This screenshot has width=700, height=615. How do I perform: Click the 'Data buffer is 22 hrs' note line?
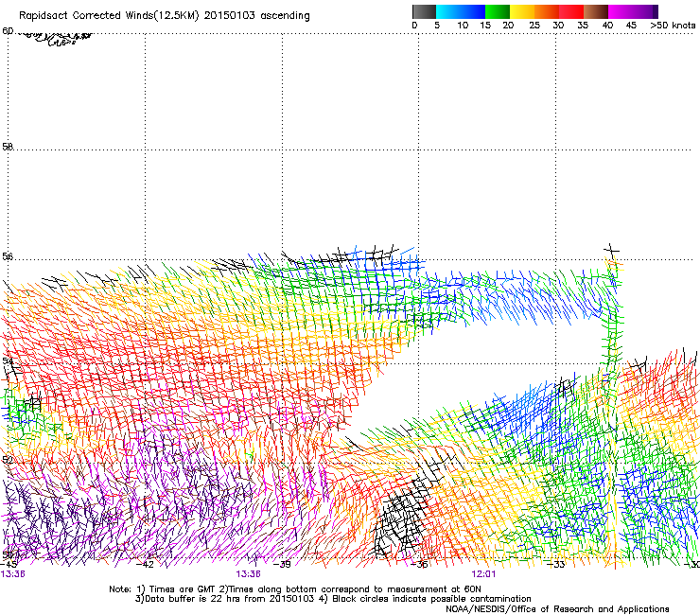tap(333, 599)
